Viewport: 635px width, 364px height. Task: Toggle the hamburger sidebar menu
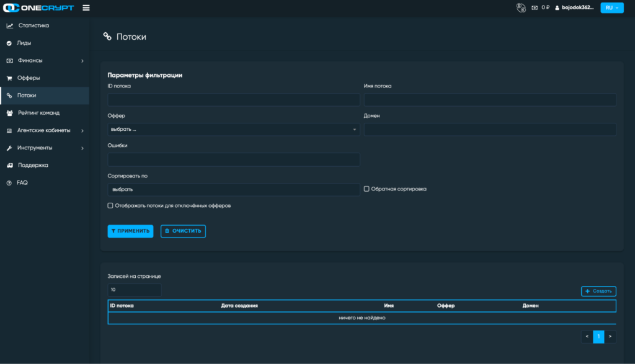click(x=86, y=7)
